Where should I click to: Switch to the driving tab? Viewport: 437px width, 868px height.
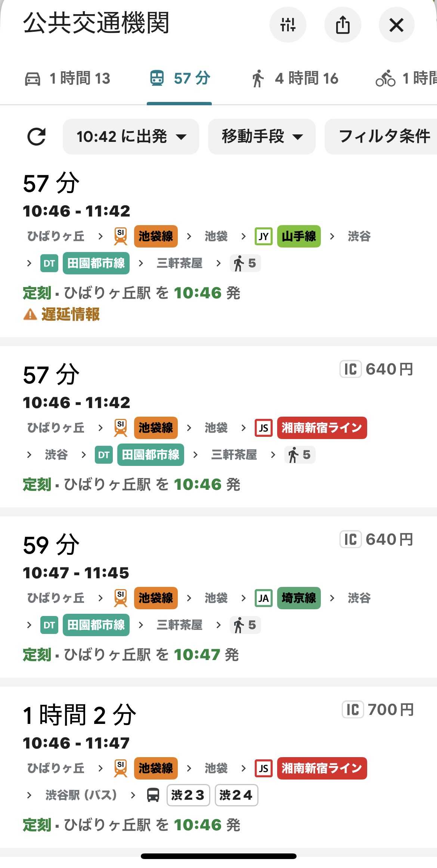pyautogui.click(x=68, y=78)
